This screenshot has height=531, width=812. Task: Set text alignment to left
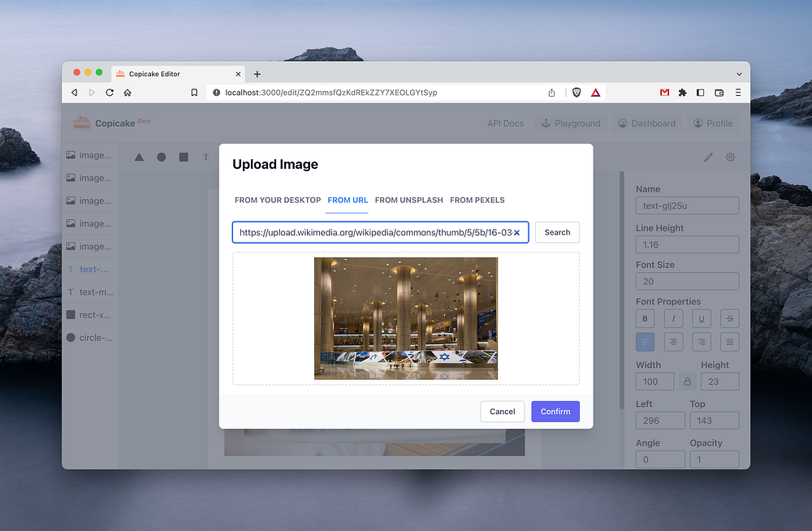click(646, 342)
